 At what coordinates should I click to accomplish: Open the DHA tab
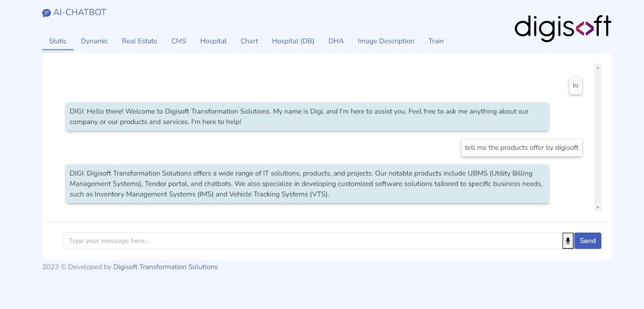pos(336,41)
